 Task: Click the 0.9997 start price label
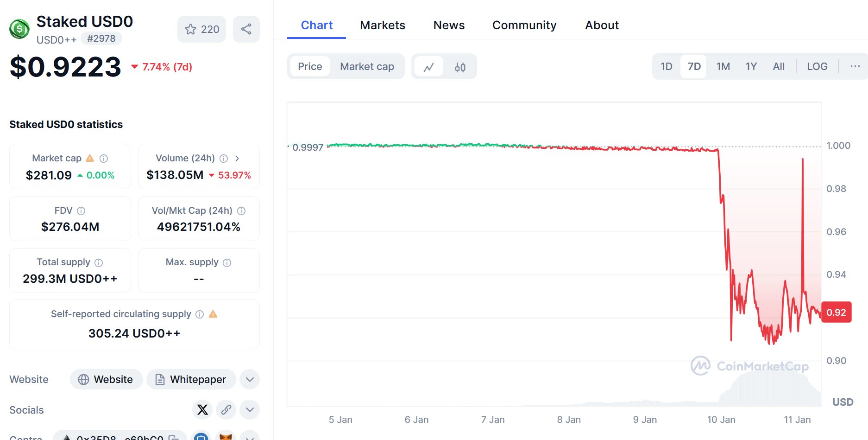tap(308, 147)
